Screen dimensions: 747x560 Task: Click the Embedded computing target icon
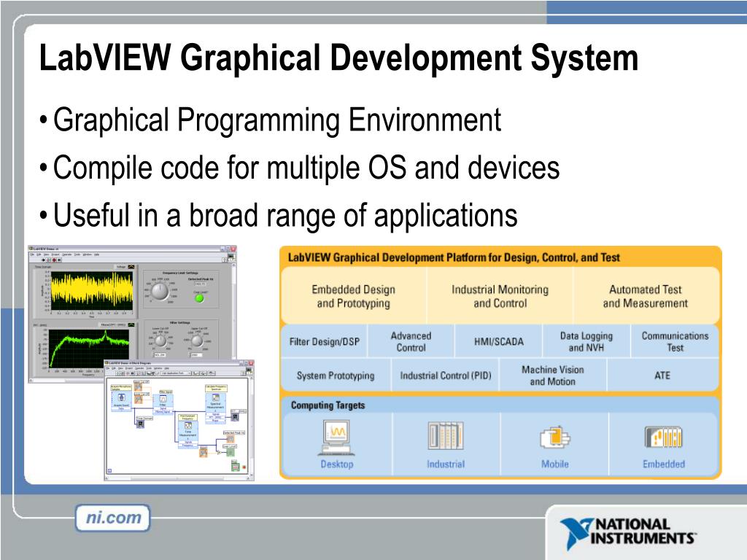click(x=664, y=437)
